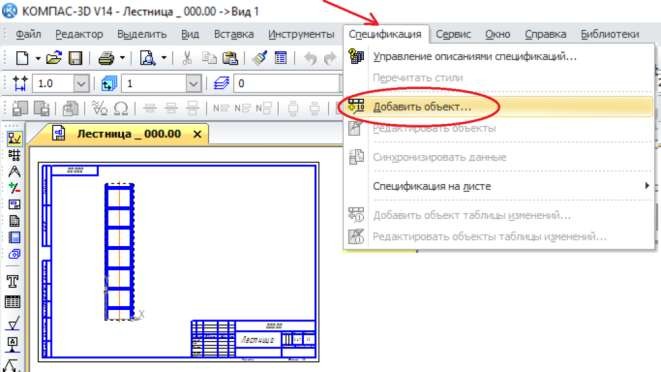Open the print preview icon
Viewport: 661px width, 372px height.
coord(148,58)
